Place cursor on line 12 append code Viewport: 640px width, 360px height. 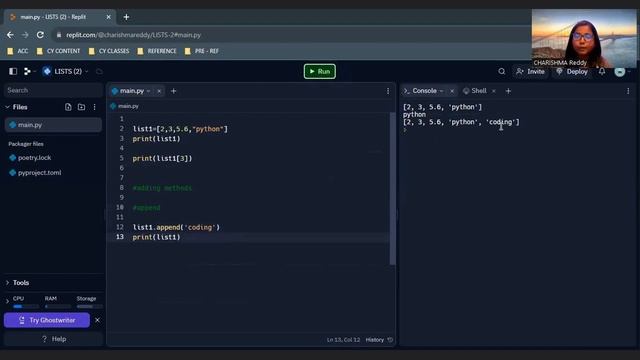tap(176, 227)
